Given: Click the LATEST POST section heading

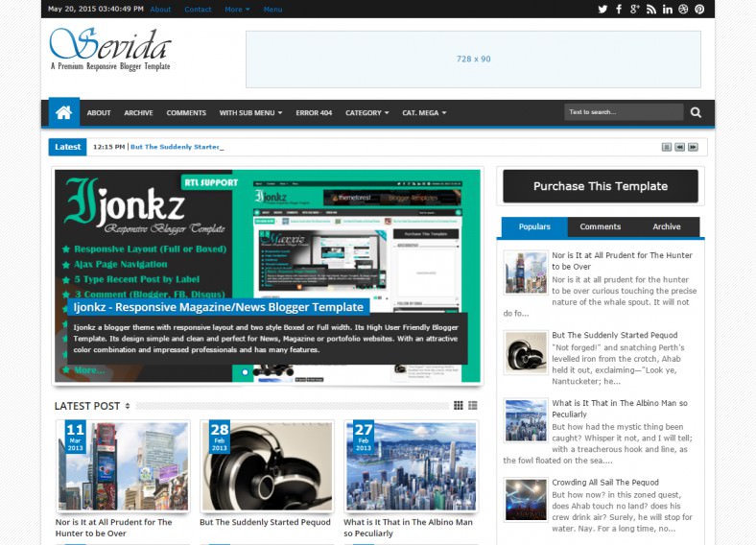Looking at the screenshot, I should point(87,406).
